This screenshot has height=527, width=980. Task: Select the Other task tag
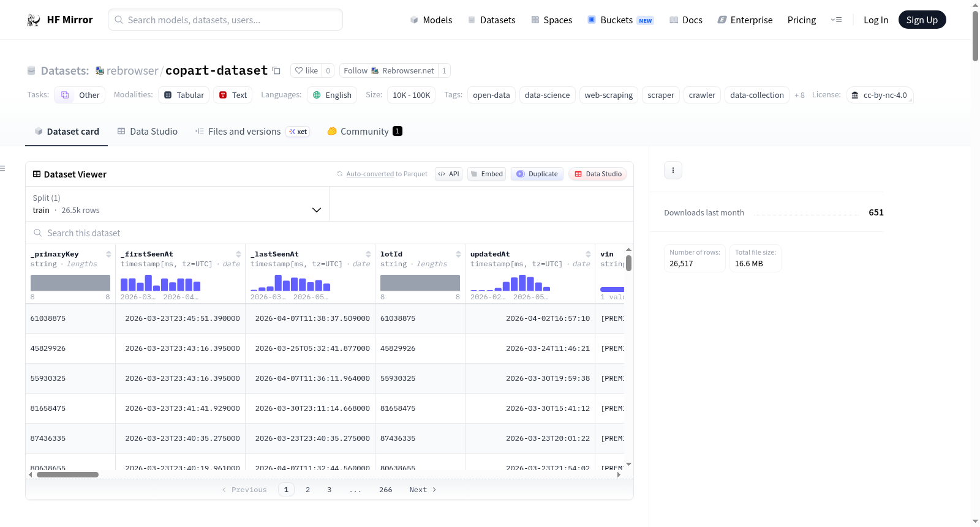(x=80, y=95)
